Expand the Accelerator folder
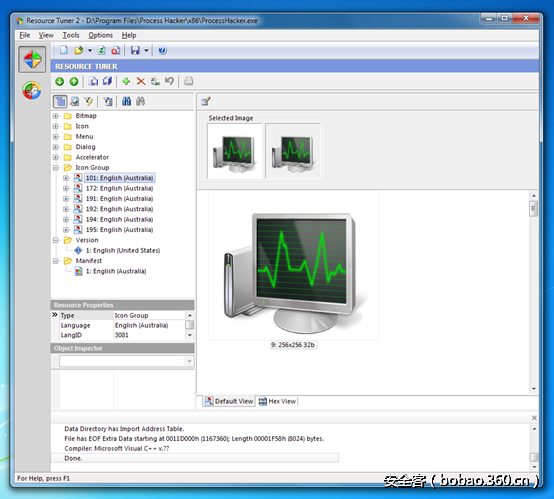 (x=55, y=157)
